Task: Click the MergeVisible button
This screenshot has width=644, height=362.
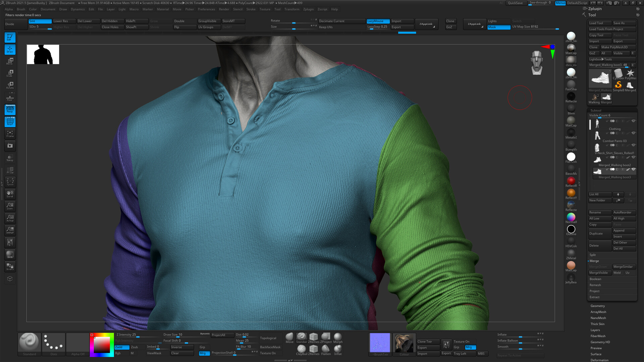Action: click(x=599, y=273)
